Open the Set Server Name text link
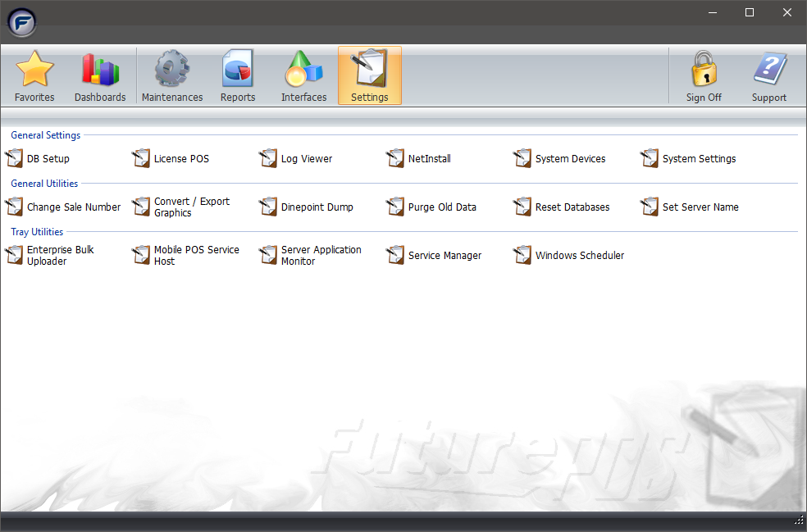The image size is (807, 532). coord(700,207)
